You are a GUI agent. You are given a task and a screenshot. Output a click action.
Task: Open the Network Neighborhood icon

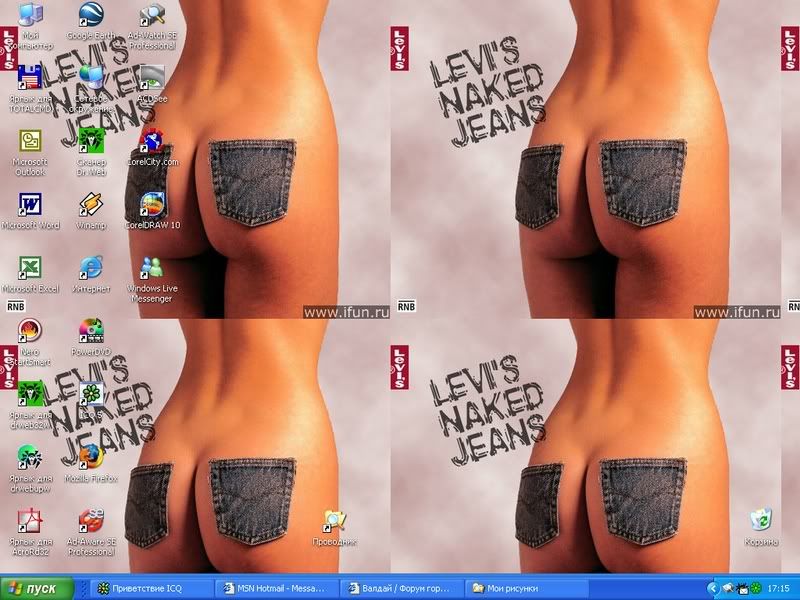pos(91,77)
